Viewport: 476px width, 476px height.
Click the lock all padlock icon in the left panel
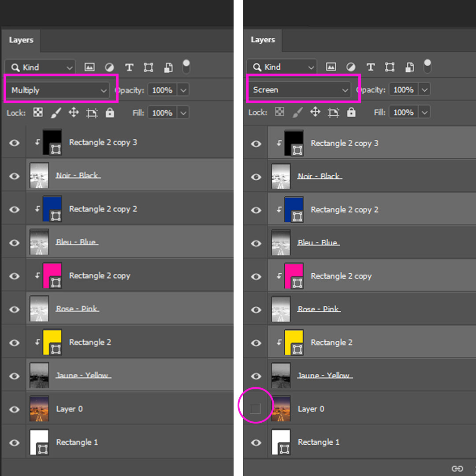click(110, 113)
